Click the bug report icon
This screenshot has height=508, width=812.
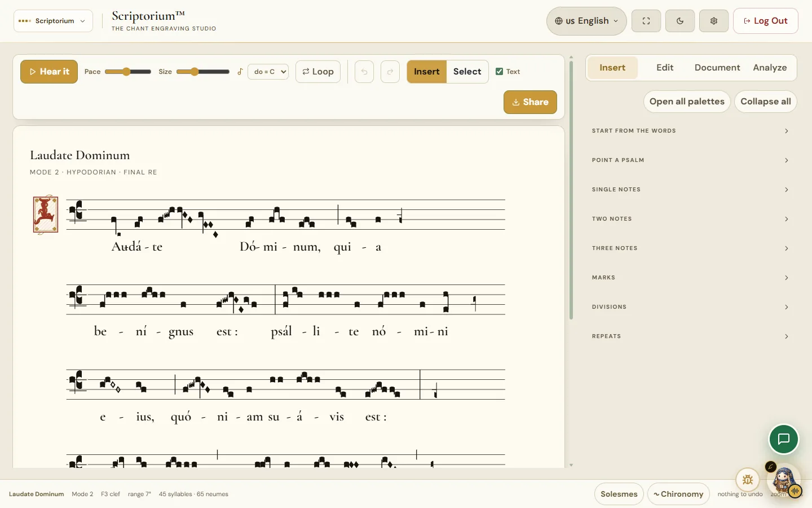coord(748,480)
